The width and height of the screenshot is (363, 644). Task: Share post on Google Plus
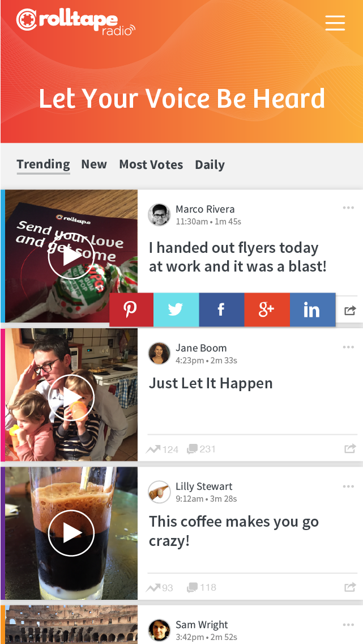point(267,310)
